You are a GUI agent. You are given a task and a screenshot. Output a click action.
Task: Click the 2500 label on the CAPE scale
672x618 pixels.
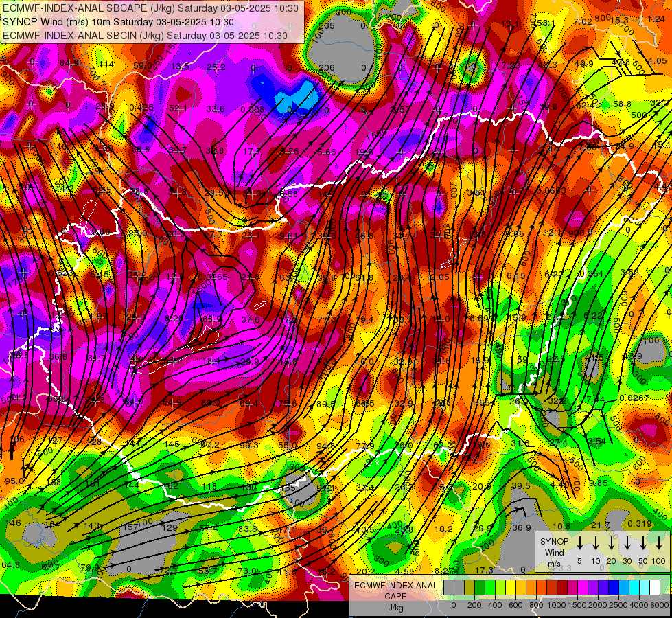point(619,605)
